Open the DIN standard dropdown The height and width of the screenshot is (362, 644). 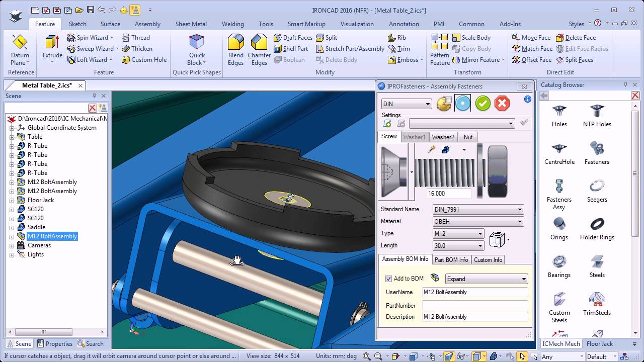click(407, 104)
